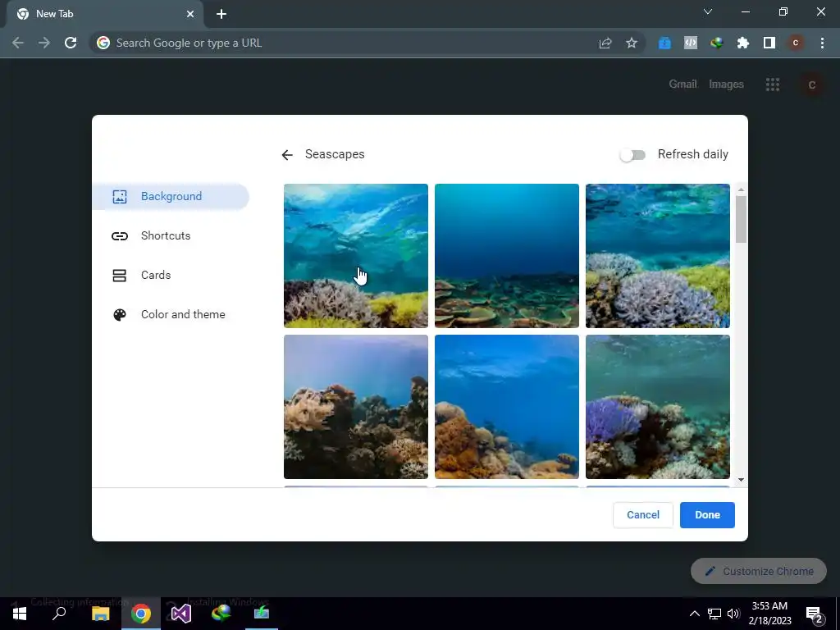Choose the deep blue ocean seascape thumbnail

pyautogui.click(x=507, y=256)
